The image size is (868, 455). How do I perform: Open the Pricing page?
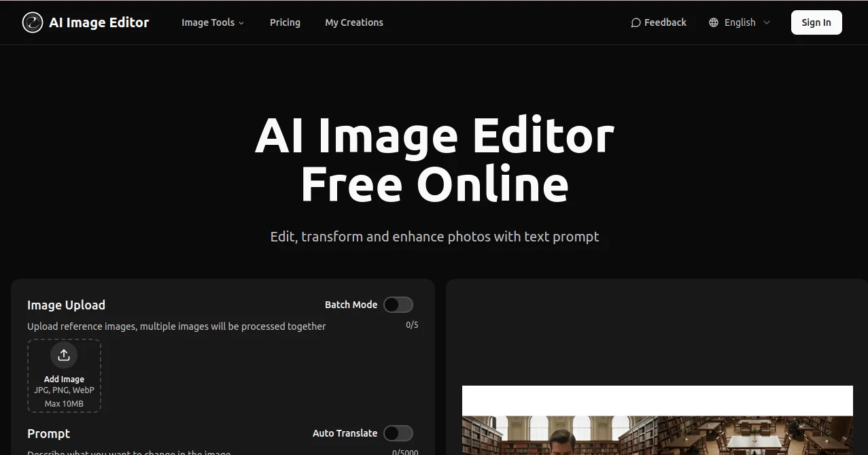pyautogui.click(x=285, y=22)
